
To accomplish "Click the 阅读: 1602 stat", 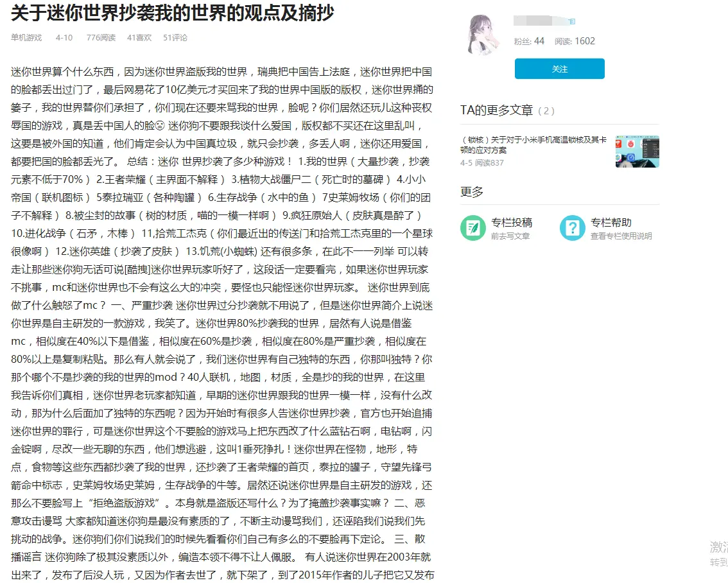I will 575,41.
